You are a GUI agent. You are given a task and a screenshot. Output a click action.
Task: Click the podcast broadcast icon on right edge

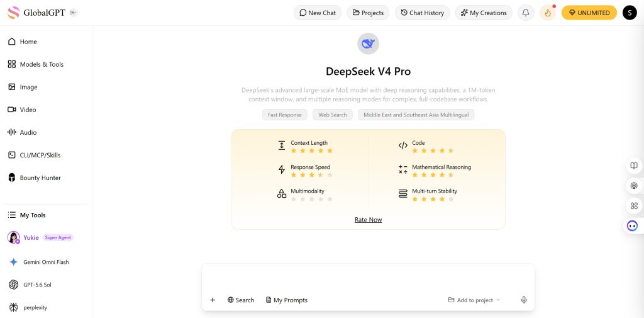tap(634, 186)
